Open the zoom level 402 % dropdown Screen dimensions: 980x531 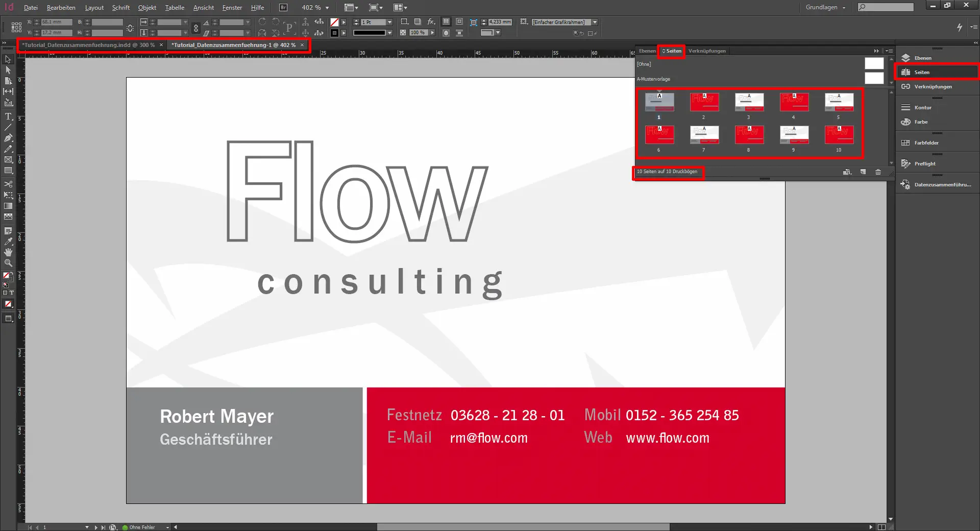pyautogui.click(x=327, y=8)
